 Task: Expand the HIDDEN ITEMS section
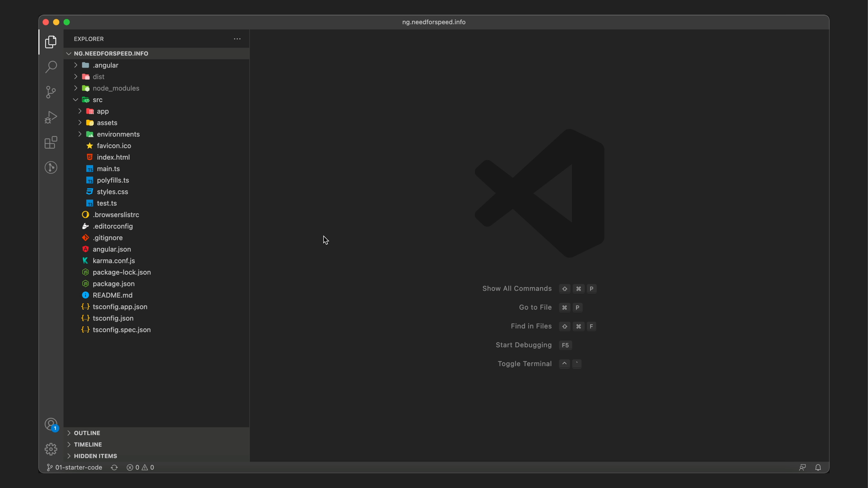pyautogui.click(x=157, y=456)
